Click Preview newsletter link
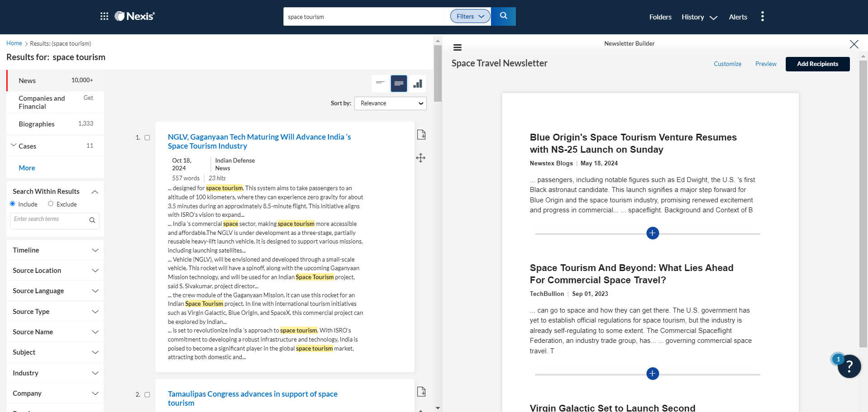The image size is (868, 412). [x=766, y=64]
